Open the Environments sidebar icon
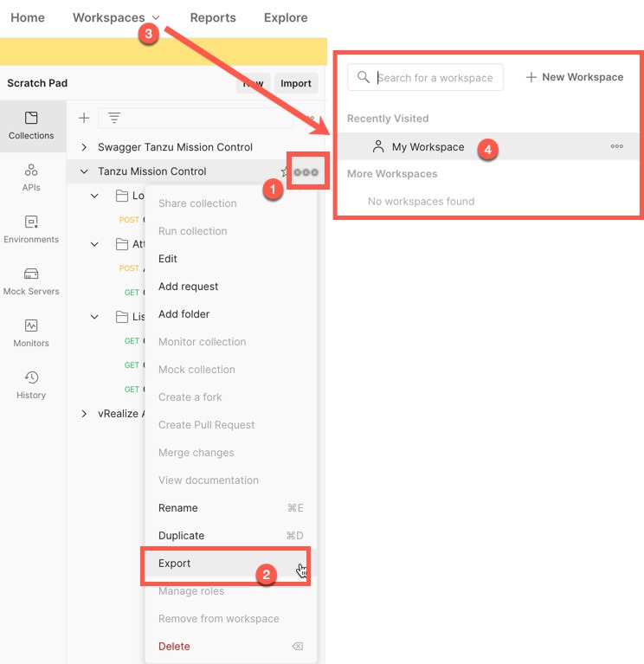The width and height of the screenshot is (644, 664). click(x=31, y=229)
